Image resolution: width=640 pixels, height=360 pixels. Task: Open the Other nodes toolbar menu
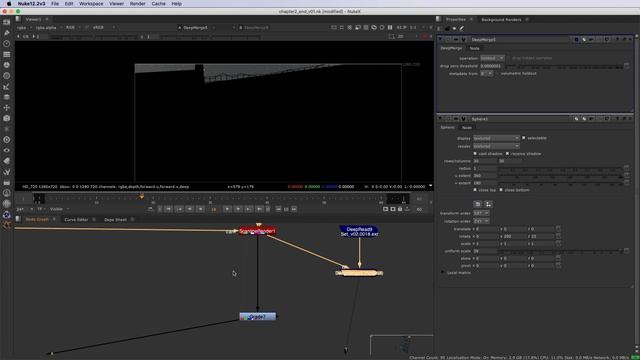7,182
